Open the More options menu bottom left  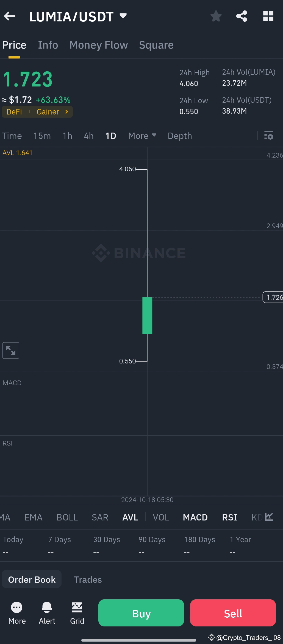(x=16, y=609)
